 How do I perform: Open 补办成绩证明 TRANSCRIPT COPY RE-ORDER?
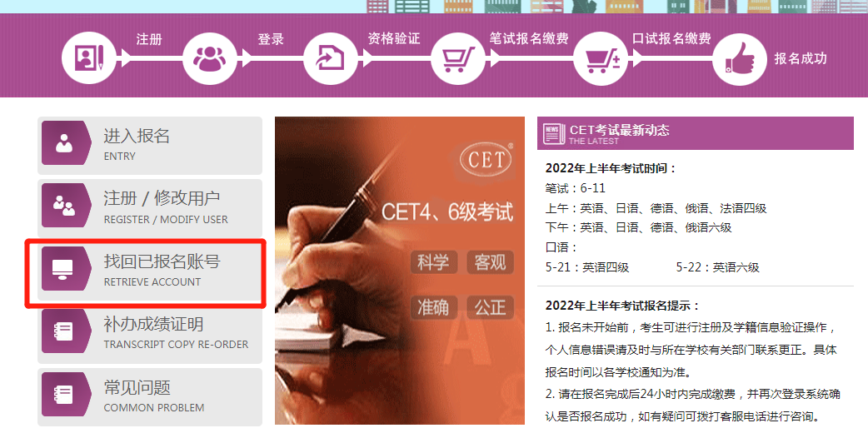click(x=149, y=333)
